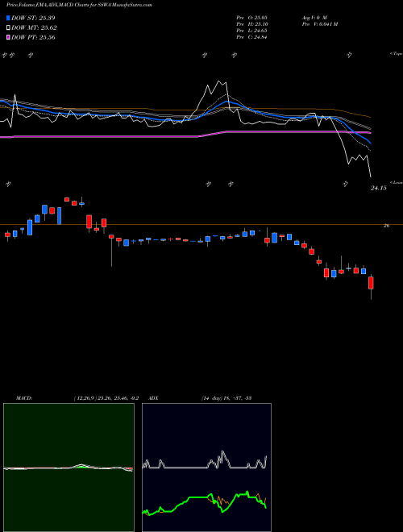The height and width of the screenshot is (532, 403).
Task: Click the ADX (14 day) values text
Action: pos(226,398)
